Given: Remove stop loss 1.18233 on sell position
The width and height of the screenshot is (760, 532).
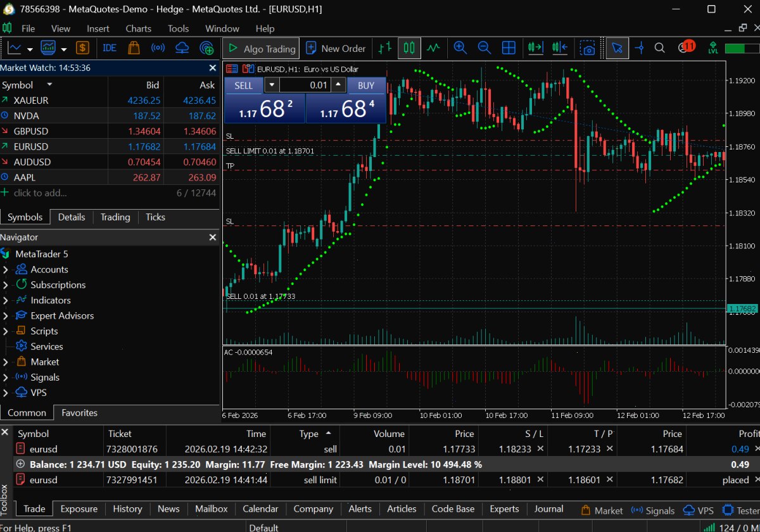Looking at the screenshot, I should pyautogui.click(x=540, y=449).
